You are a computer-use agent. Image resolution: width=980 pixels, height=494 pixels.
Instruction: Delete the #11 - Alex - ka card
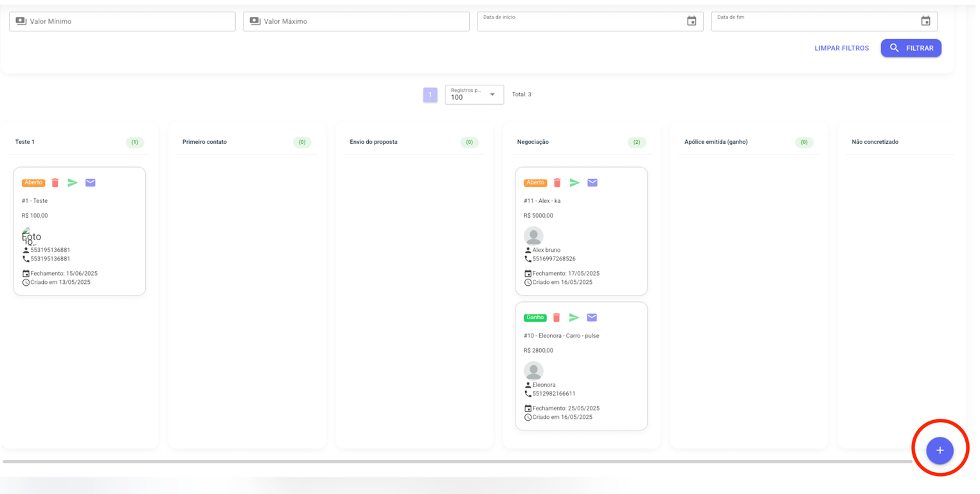(557, 183)
